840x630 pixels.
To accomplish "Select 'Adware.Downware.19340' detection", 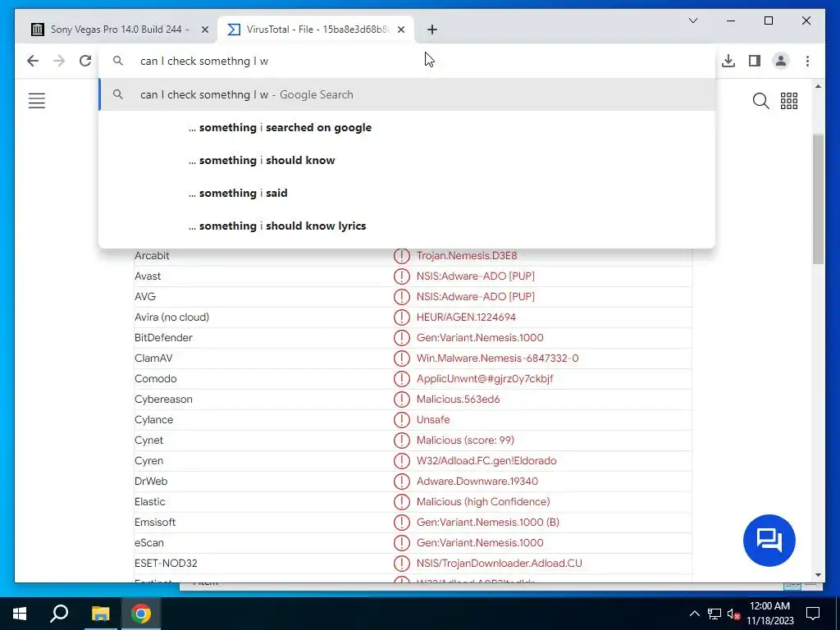I will point(477,481).
